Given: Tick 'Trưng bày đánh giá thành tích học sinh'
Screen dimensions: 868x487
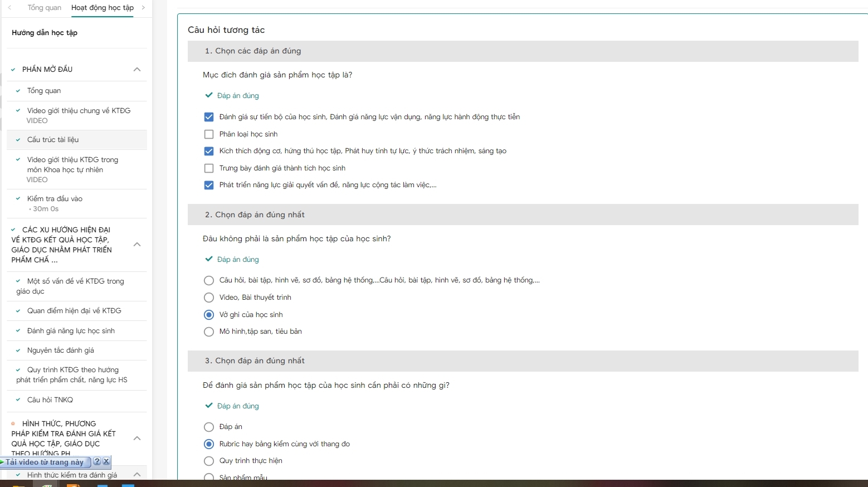Looking at the screenshot, I should (x=209, y=168).
